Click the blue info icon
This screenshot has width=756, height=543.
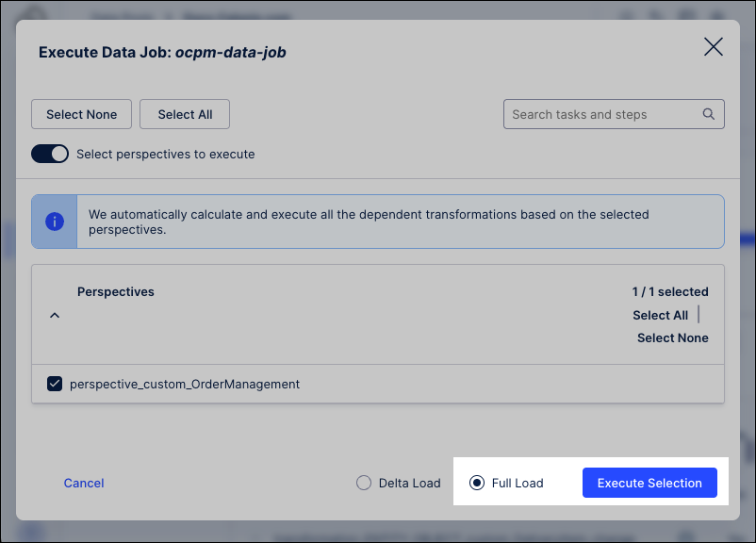point(55,222)
